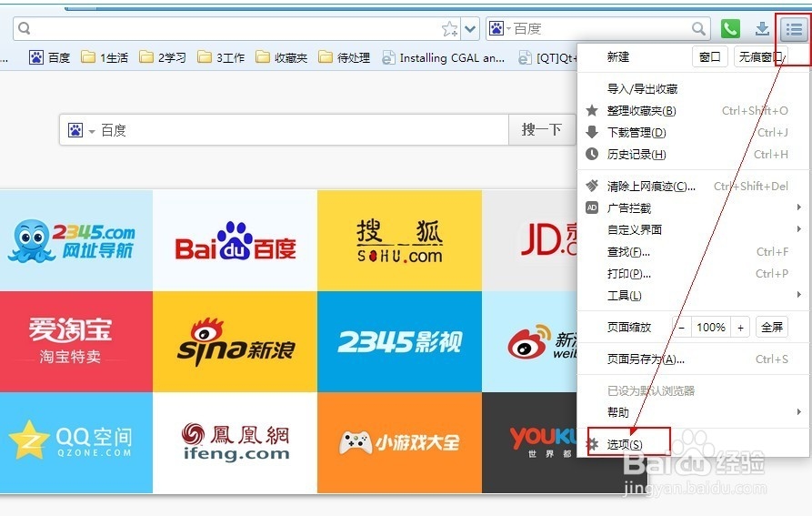Image resolution: width=812 pixels, height=516 pixels.
Task: Open the 收藏夹 bookmark folder
Action: 282,57
